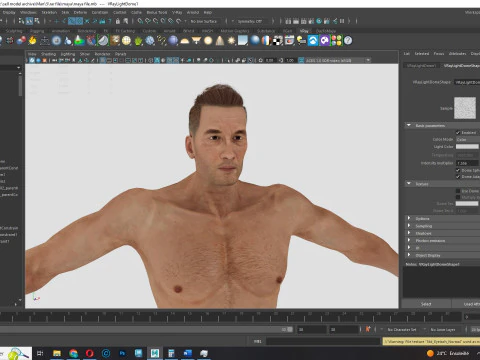Switch to the Rendering shelf tab
This screenshot has height=360, width=480.
point(87,31)
